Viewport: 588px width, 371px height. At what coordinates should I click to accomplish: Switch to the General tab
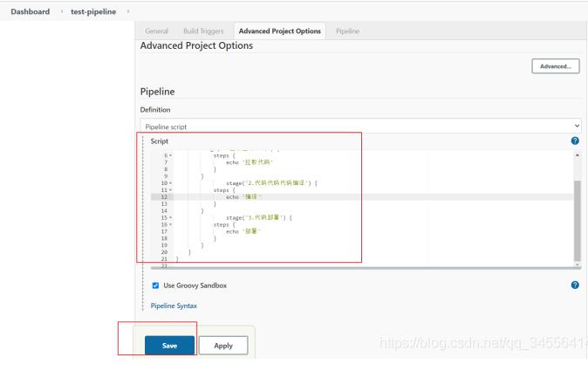pyautogui.click(x=156, y=31)
